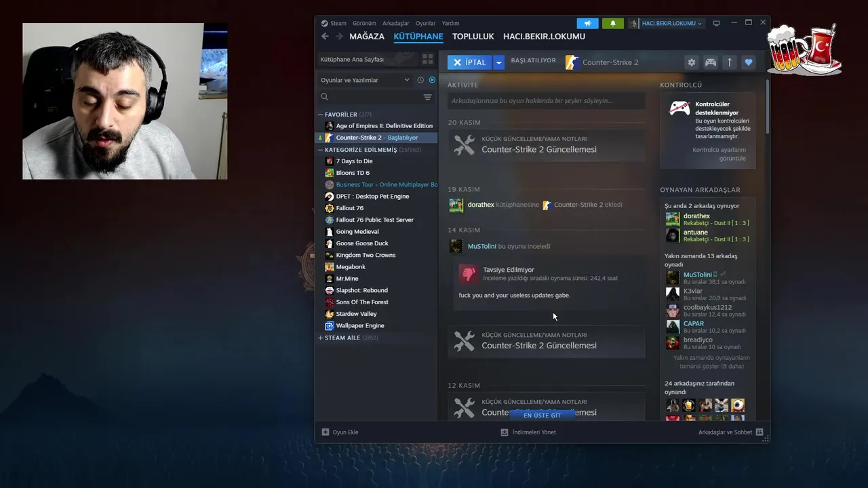Image resolution: width=868 pixels, height=488 pixels.
Task: Open Arkadaşlar ve Sohbet panel
Action: [x=730, y=432]
